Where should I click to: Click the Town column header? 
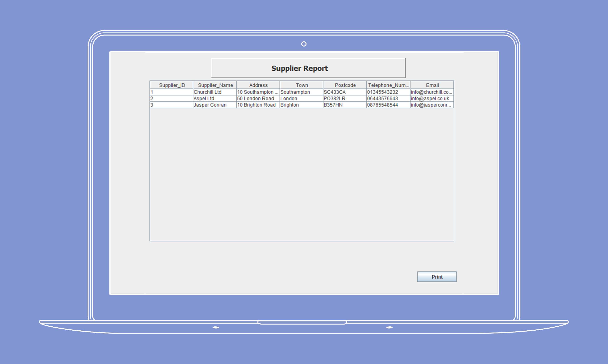[x=302, y=85]
